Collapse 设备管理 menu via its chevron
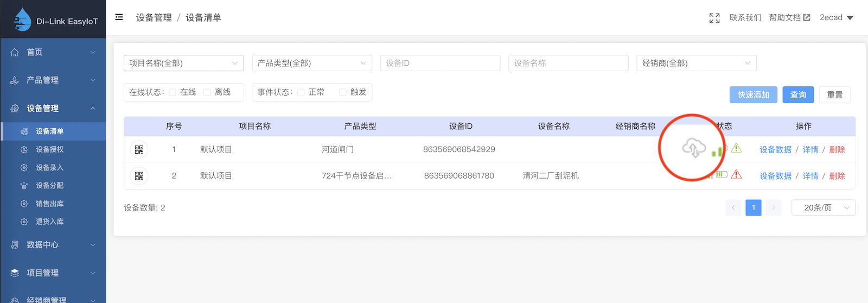Viewport: 868px width, 303px height. coord(93,109)
